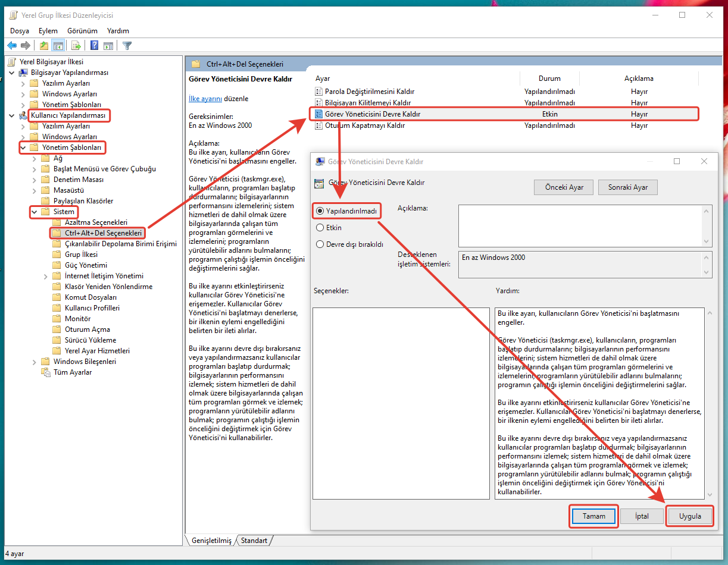Image resolution: width=728 pixels, height=565 pixels.
Task: Open help via the blue question mark icon
Action: pos(94,46)
